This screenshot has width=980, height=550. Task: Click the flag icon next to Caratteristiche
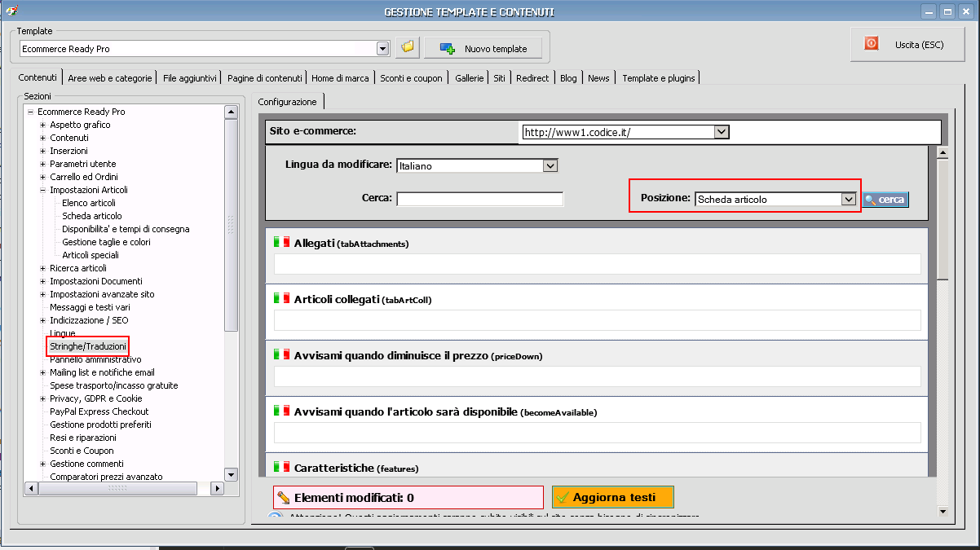(x=281, y=467)
